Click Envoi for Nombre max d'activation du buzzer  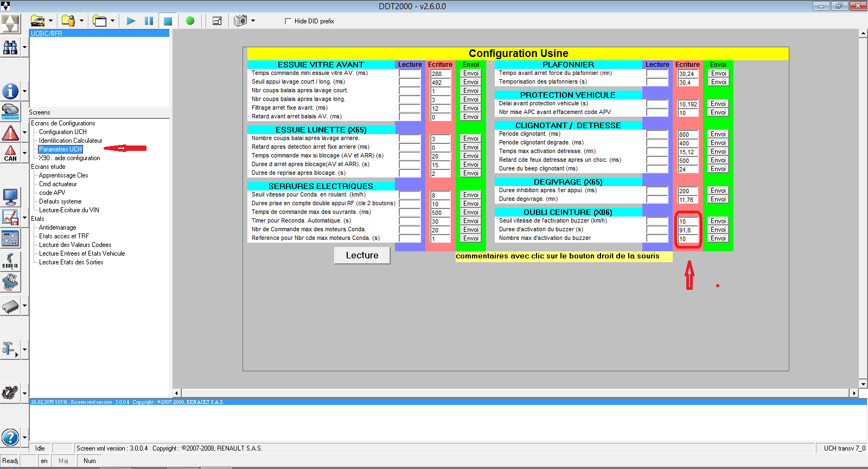coord(718,238)
